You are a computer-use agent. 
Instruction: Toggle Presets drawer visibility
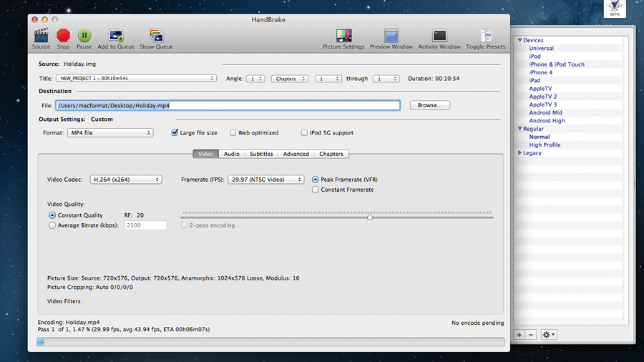[x=486, y=35]
